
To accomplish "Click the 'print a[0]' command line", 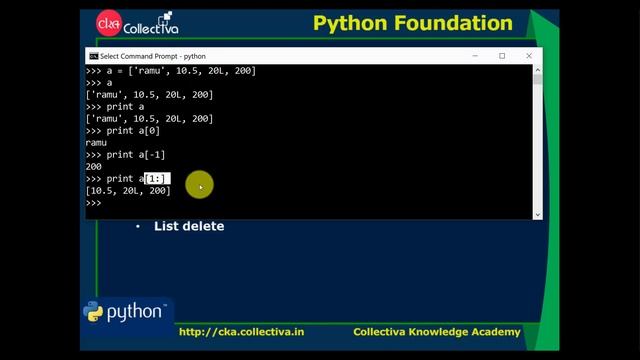I will pos(122,131).
